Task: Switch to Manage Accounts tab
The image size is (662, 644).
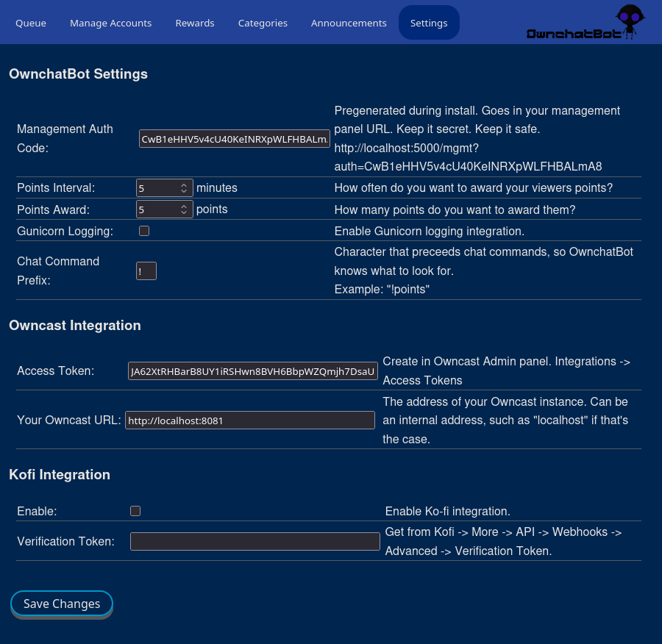Action: point(110,23)
